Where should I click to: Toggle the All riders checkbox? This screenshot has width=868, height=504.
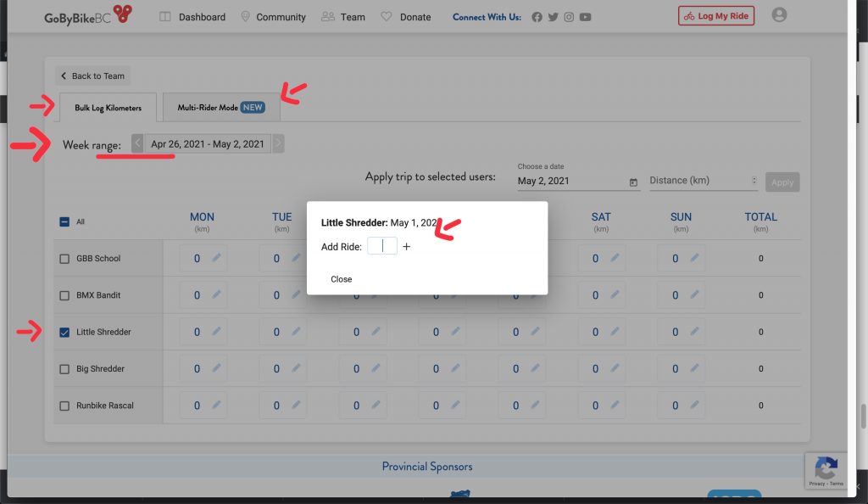pyautogui.click(x=64, y=221)
